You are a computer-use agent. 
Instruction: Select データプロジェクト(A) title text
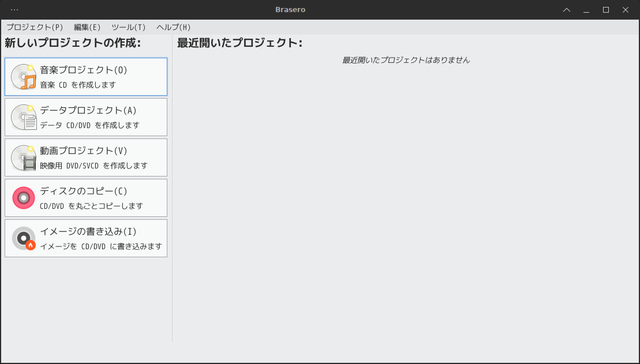tap(88, 110)
